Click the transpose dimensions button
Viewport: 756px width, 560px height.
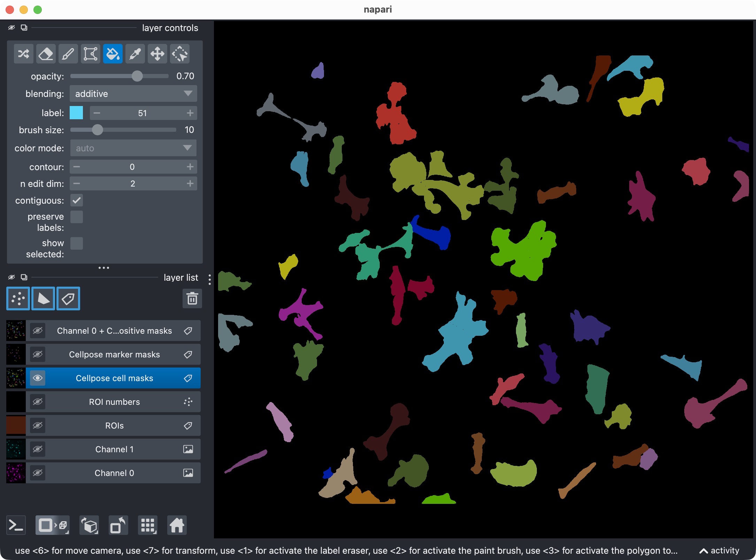coord(118,525)
